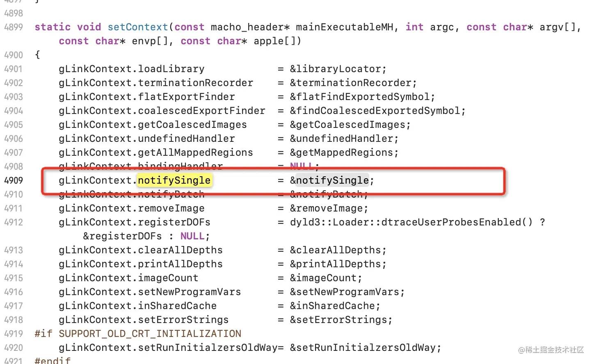The width and height of the screenshot is (594, 364).
Task: Click apple[] parameter on wrapped line
Action: tap(274, 41)
